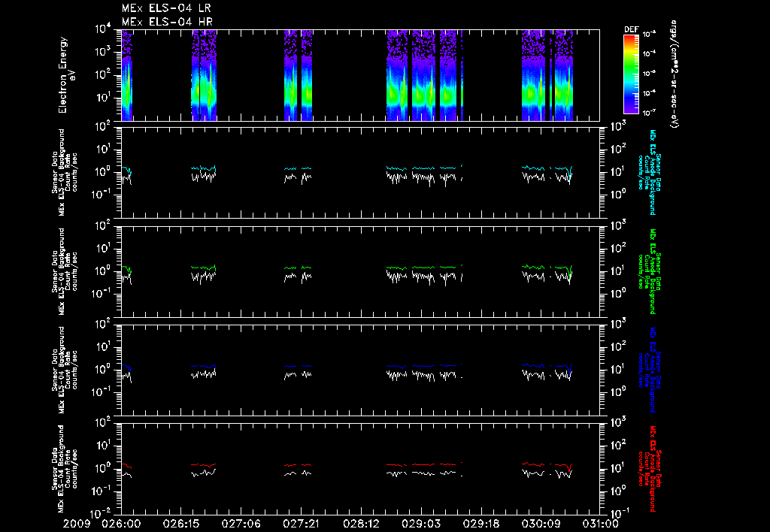Click the "MEx ELS-04 LR" title text

tap(166, 8)
